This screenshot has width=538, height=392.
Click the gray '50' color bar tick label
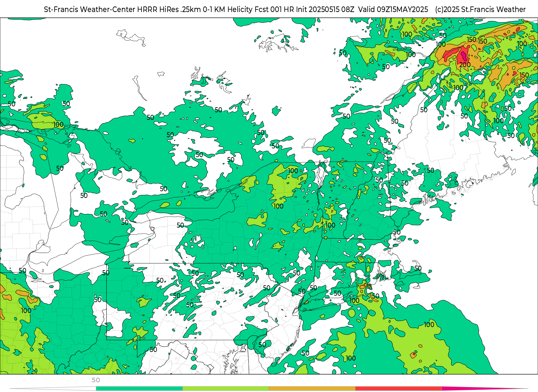[96, 380]
